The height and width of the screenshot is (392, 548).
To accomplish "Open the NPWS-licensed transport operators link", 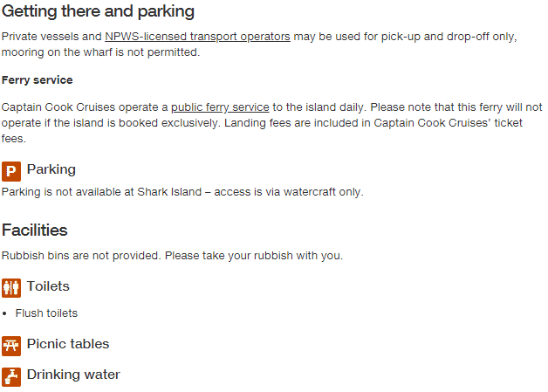I will pos(197,37).
